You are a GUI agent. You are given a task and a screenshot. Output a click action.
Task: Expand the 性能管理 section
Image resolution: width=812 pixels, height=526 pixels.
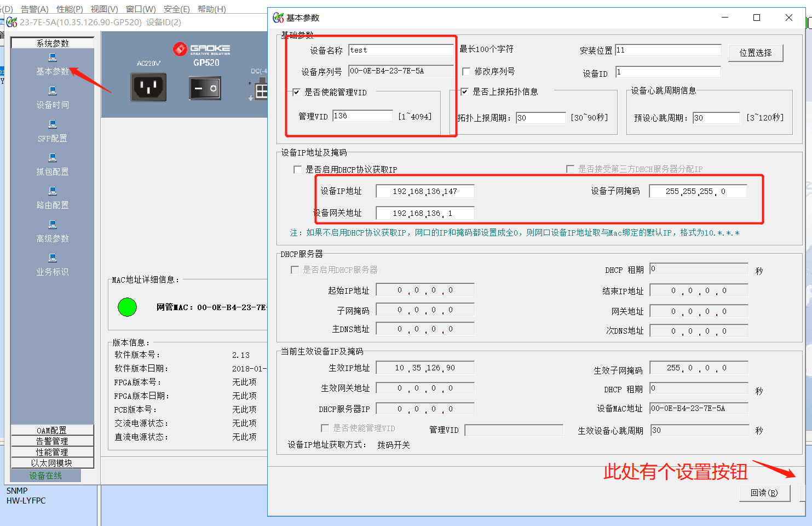pyautogui.click(x=53, y=452)
